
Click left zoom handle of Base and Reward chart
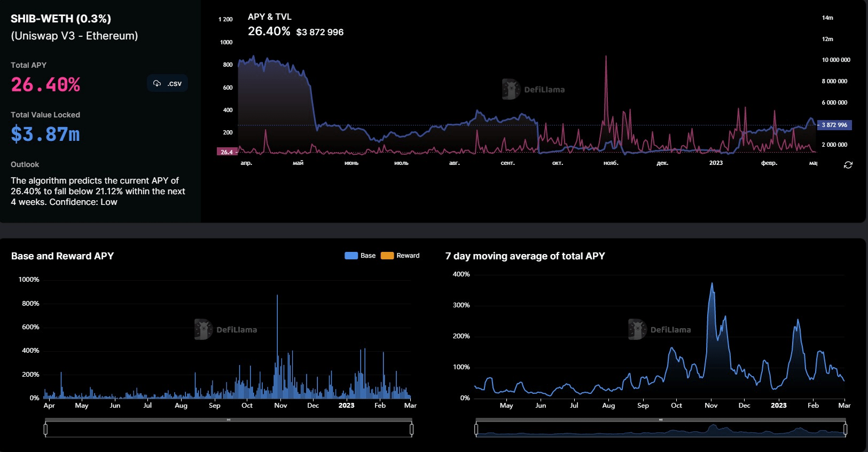tap(45, 429)
